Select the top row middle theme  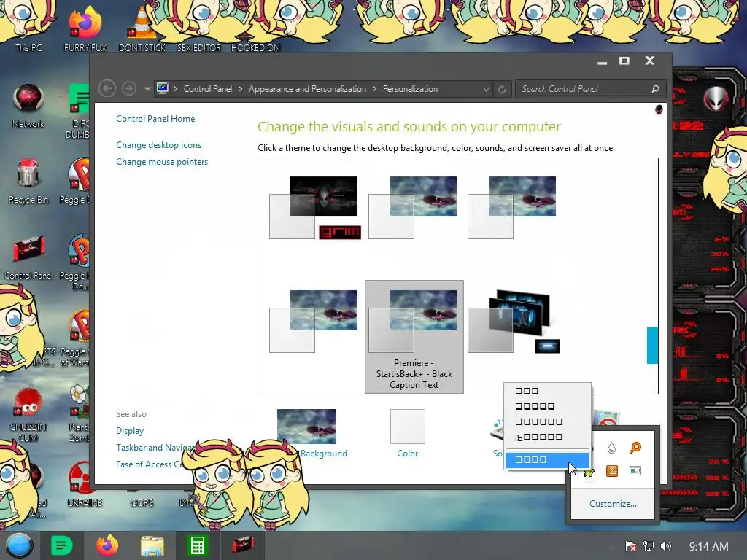413,208
